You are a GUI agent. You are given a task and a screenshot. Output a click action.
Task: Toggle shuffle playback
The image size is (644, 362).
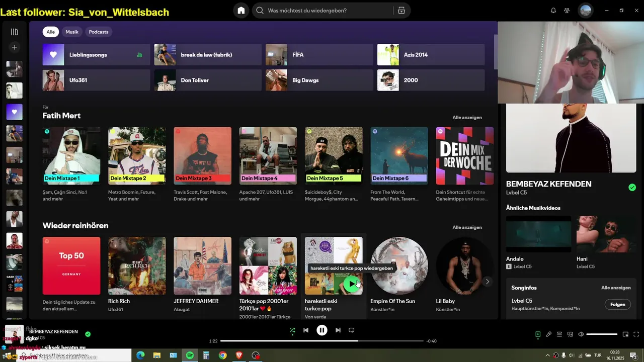point(292,330)
